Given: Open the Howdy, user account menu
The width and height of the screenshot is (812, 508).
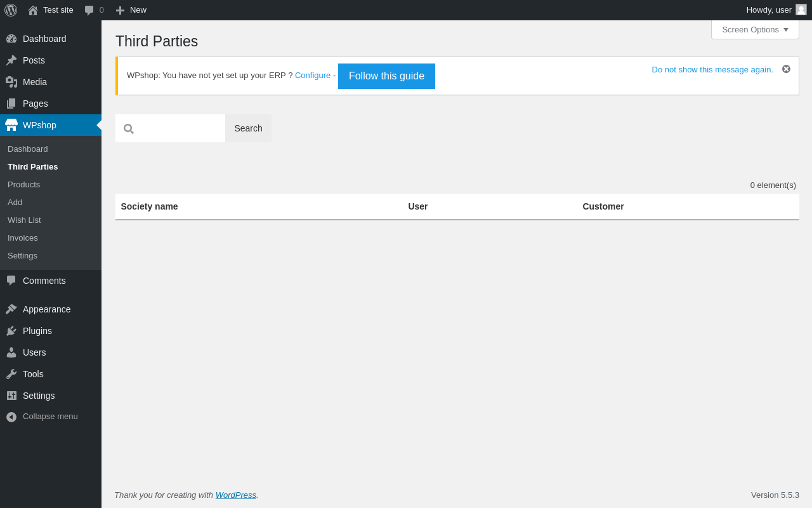Looking at the screenshot, I should click(x=776, y=10).
